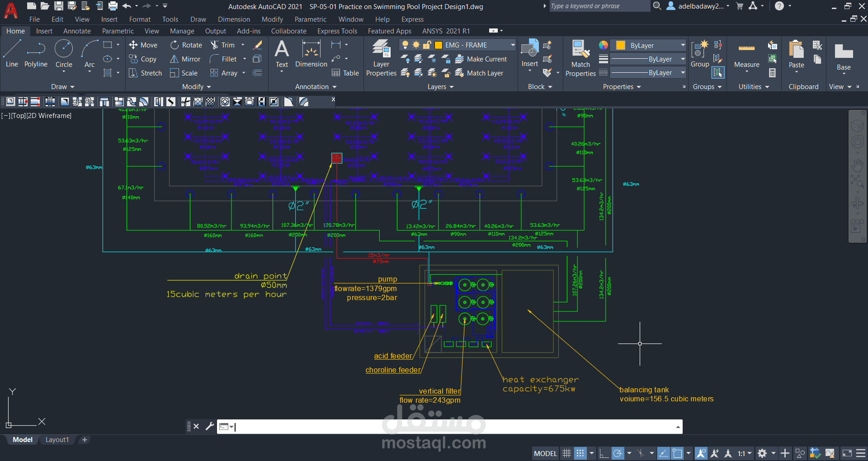Toggle grid display in status bar
868x461 pixels.
click(x=566, y=453)
